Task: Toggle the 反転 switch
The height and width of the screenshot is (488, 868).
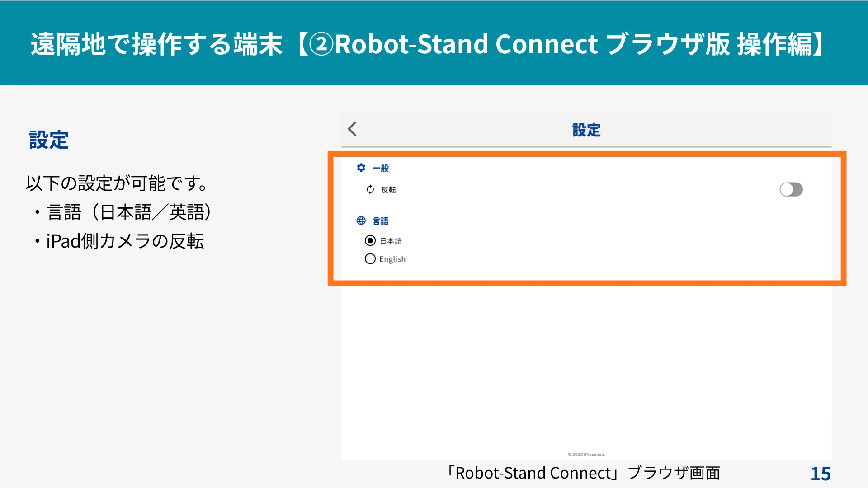Action: [791, 190]
